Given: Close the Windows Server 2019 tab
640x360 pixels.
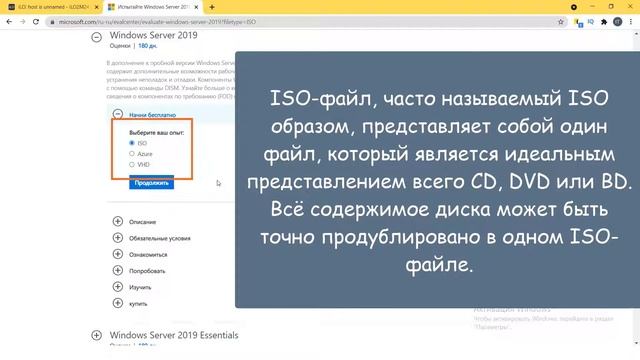Looking at the screenshot, I should click(196, 7).
